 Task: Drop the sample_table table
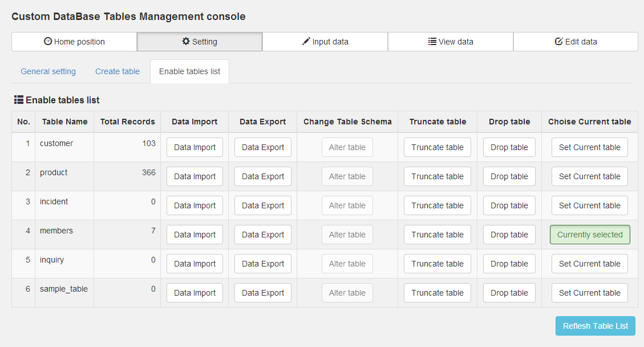pyautogui.click(x=509, y=293)
